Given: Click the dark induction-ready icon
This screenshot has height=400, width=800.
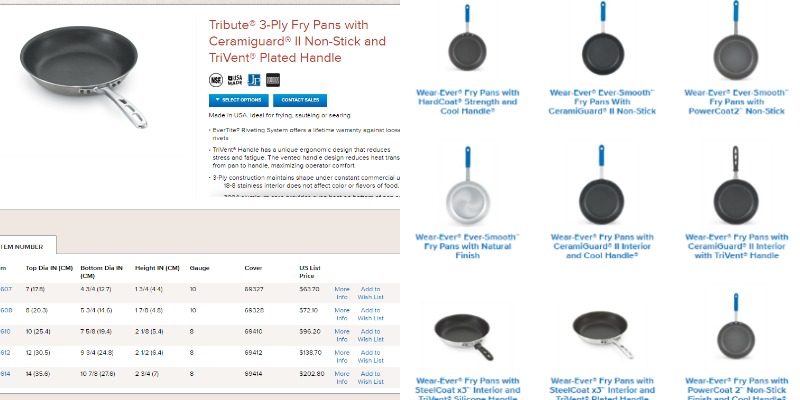Looking at the screenshot, I should pyautogui.click(x=273, y=80).
